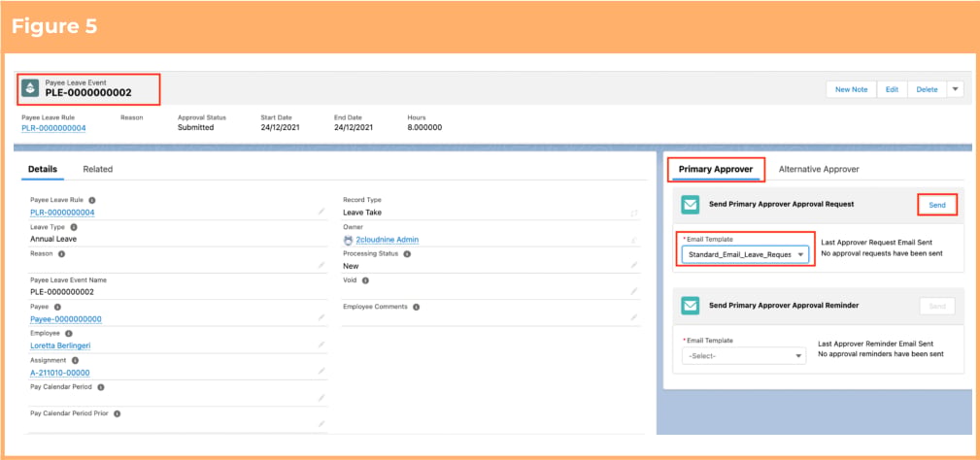
Task: Click envelope icon for Approval Request
Action: [690, 205]
